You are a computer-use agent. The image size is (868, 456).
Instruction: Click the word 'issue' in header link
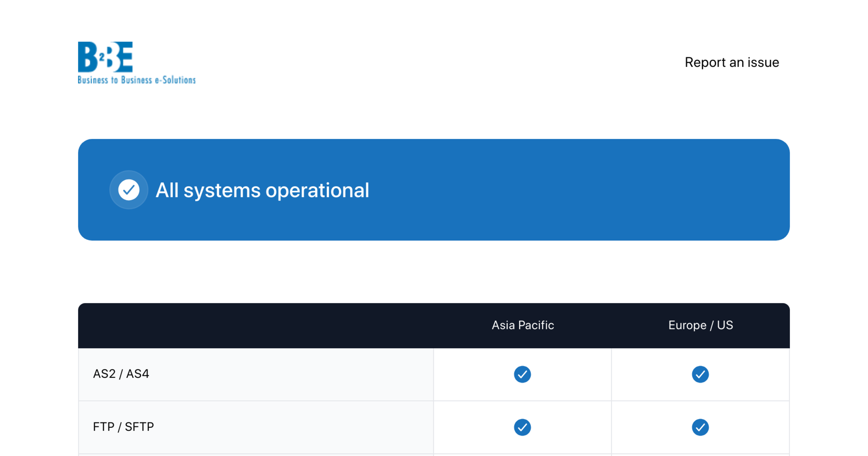coord(763,62)
